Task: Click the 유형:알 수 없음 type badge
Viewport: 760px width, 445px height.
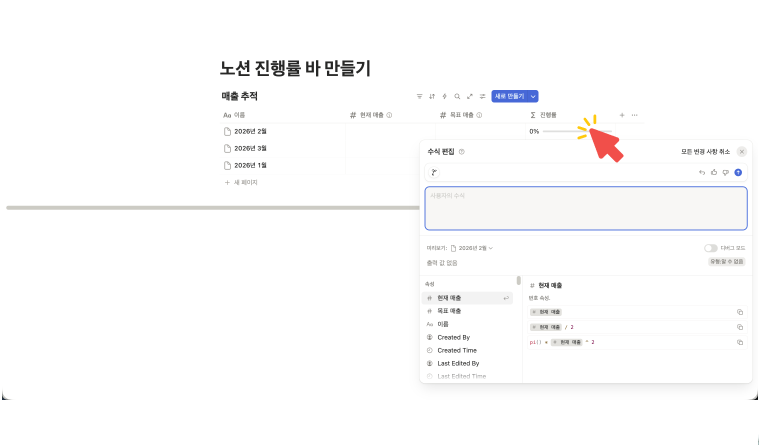Action: 727,262
